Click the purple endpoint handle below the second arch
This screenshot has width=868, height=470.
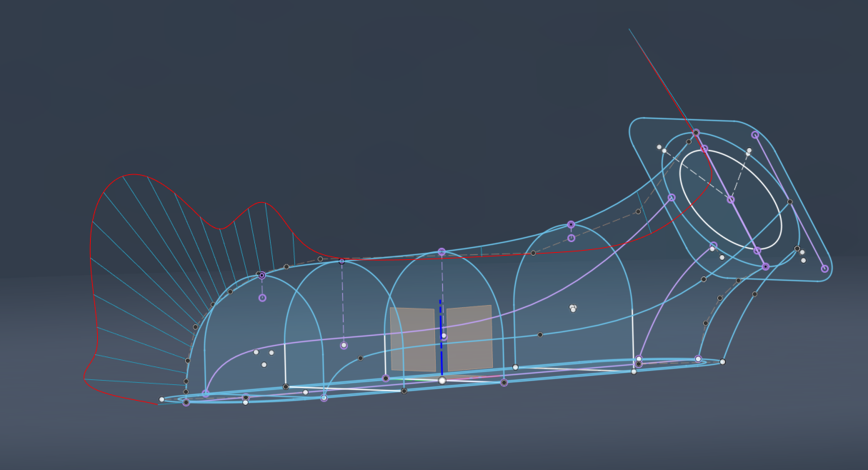(x=342, y=344)
